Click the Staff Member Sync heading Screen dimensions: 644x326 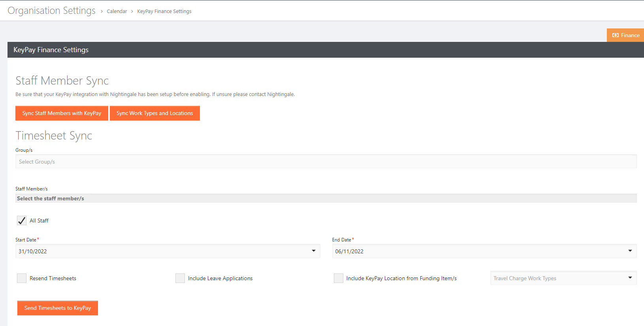click(62, 81)
